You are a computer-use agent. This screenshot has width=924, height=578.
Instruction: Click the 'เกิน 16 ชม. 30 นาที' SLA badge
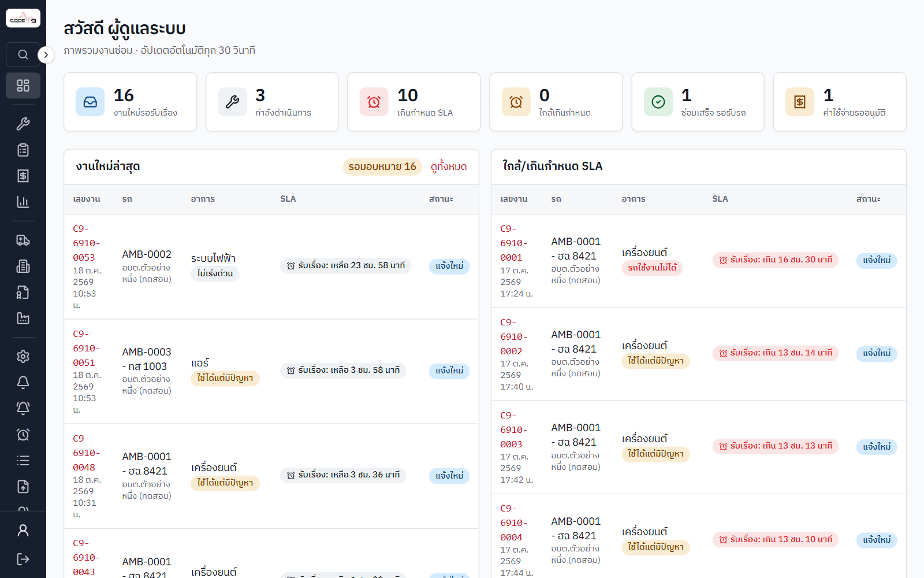pyautogui.click(x=775, y=260)
